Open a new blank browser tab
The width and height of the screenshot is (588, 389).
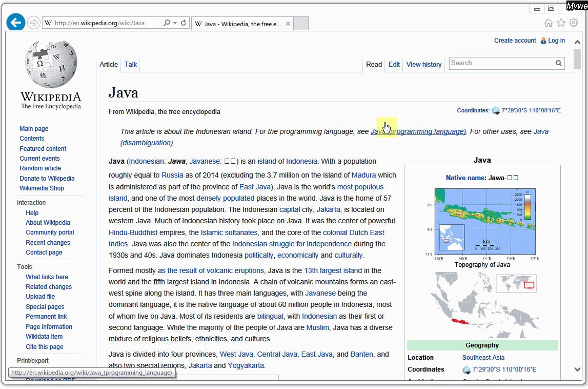(x=301, y=24)
